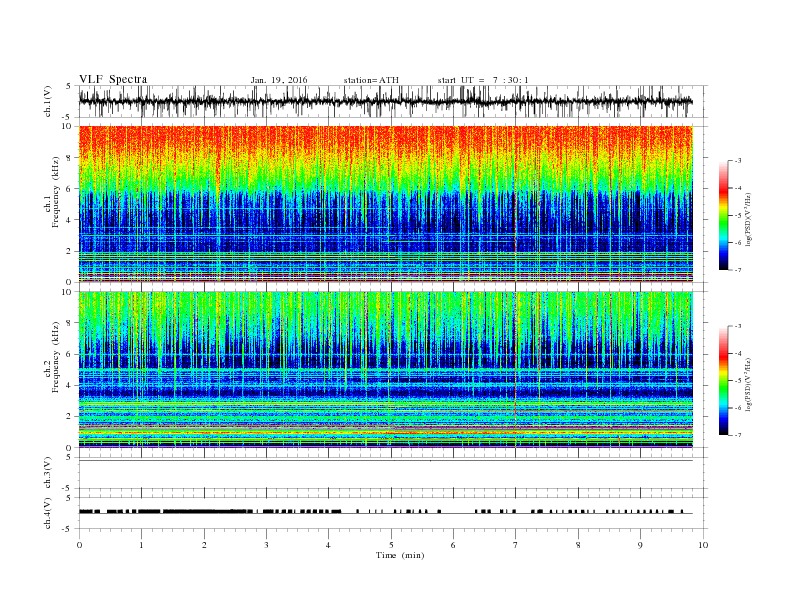Click time axis tick label "3"
Viewport: 792px width, 612px height.
[x=266, y=545]
